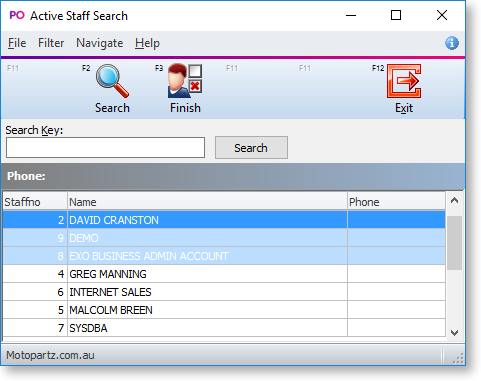The image size is (481, 381).
Task: Click Staffno 5 cell
Action: [35, 310]
